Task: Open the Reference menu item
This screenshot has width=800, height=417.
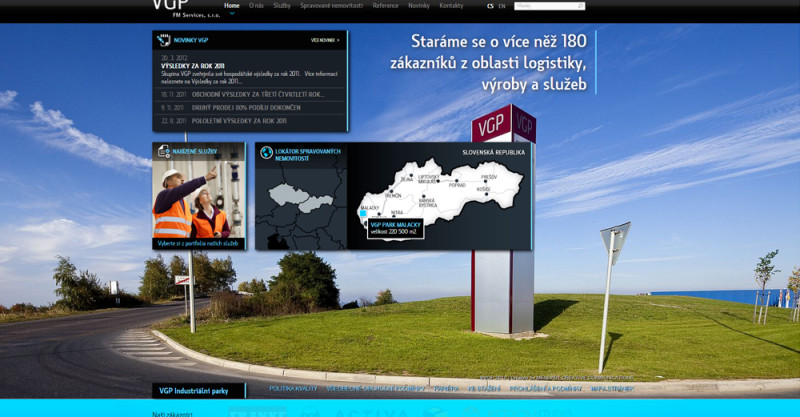Action: (x=385, y=6)
